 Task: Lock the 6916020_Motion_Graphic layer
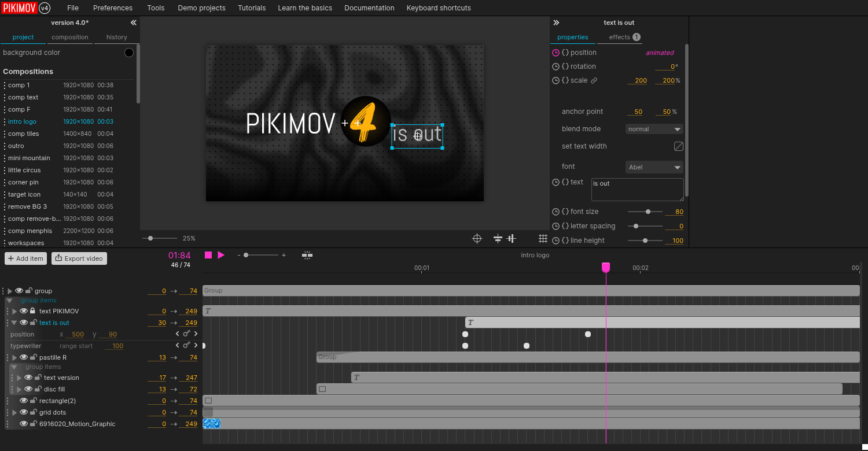pyautogui.click(x=34, y=424)
